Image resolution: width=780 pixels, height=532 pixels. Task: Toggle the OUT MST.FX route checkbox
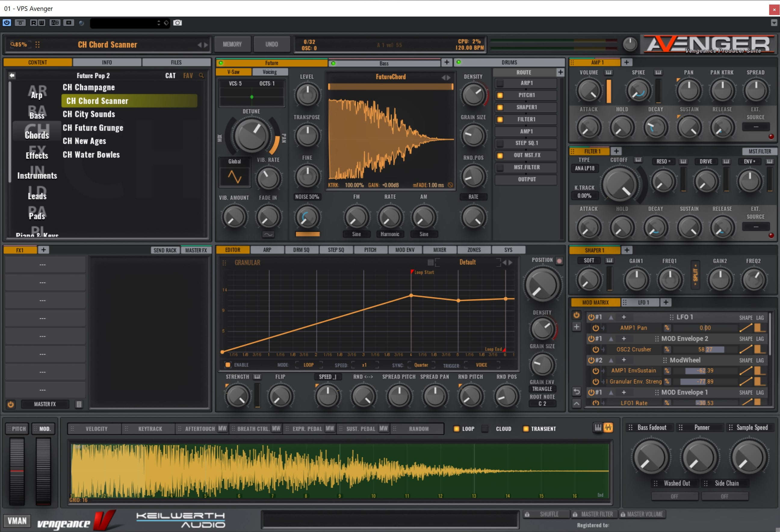tap(500, 155)
